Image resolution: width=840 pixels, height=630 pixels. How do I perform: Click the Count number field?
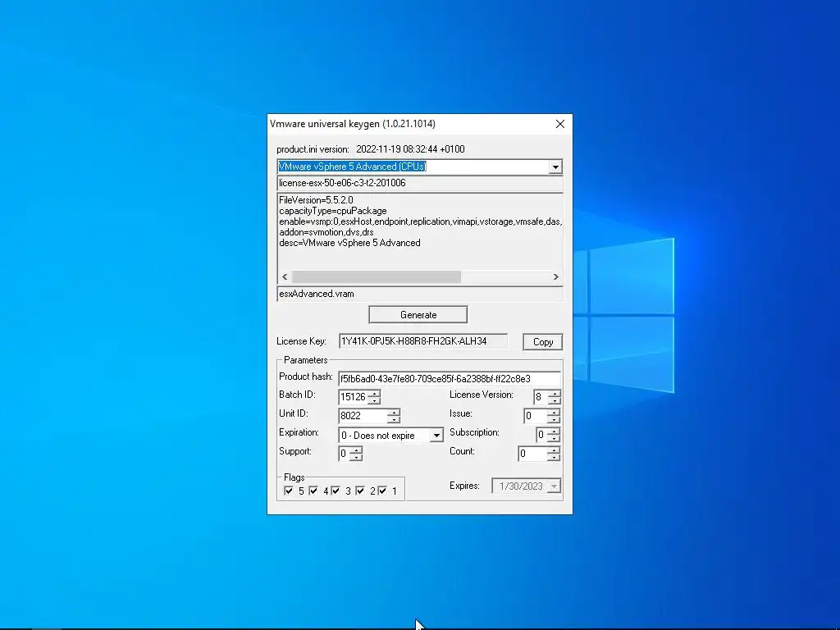pos(533,454)
